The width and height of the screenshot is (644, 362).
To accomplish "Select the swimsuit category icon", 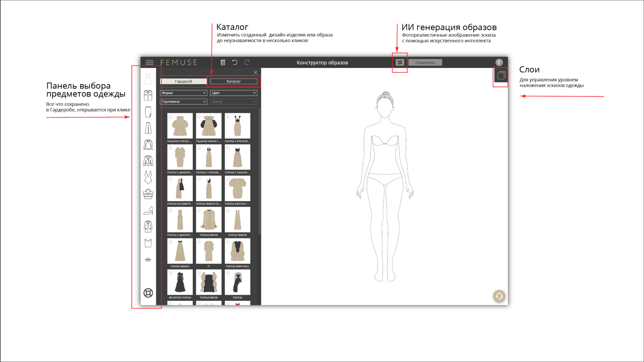I will coord(148,178).
